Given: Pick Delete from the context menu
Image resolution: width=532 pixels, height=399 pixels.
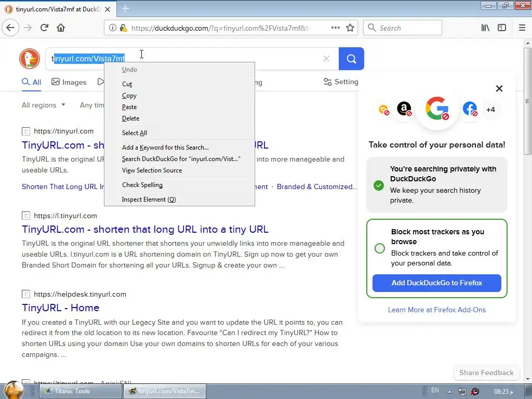Looking at the screenshot, I should tap(179, 118).
